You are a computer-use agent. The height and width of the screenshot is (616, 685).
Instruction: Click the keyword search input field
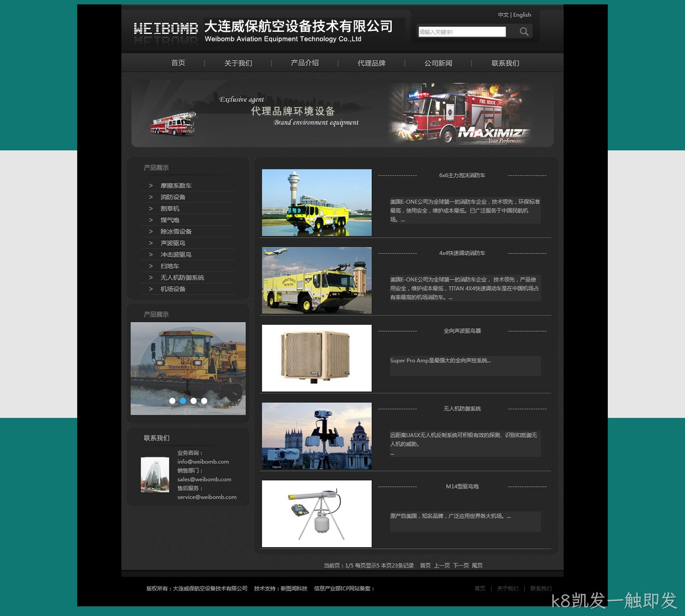point(462,32)
